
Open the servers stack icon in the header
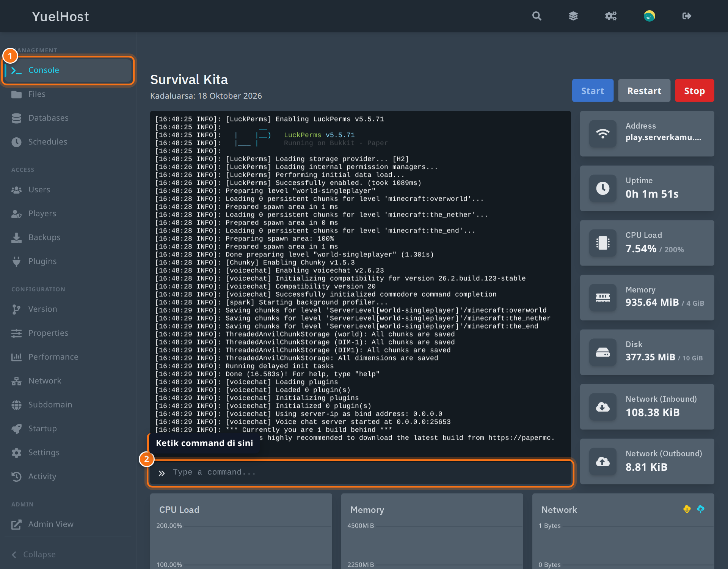point(573,16)
